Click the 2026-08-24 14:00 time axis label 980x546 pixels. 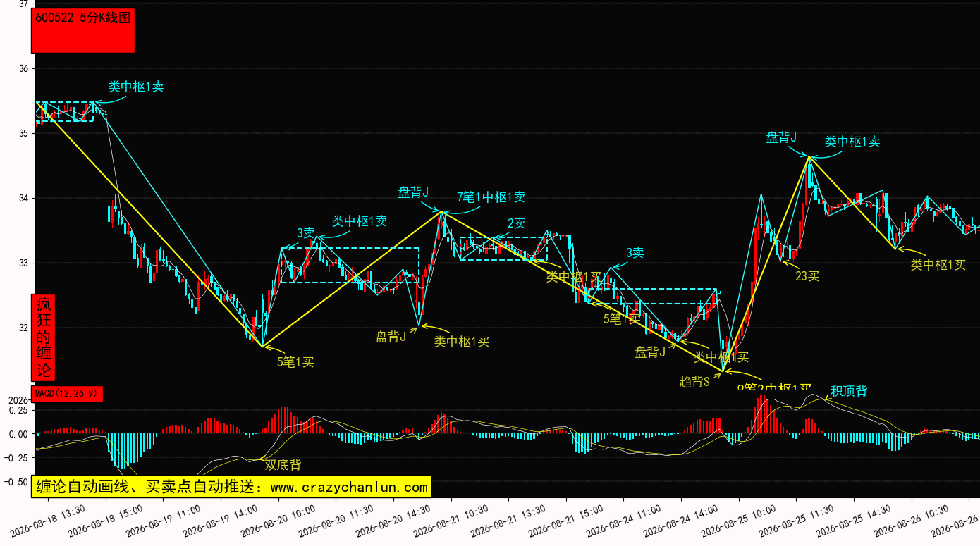(x=680, y=520)
